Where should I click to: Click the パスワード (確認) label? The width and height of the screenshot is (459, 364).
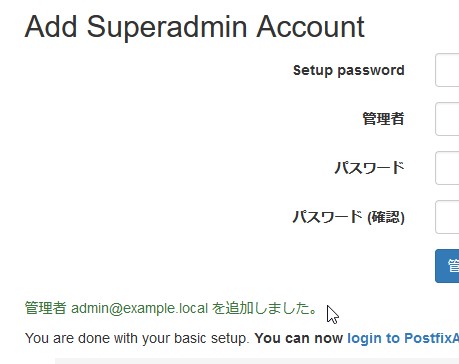click(349, 217)
